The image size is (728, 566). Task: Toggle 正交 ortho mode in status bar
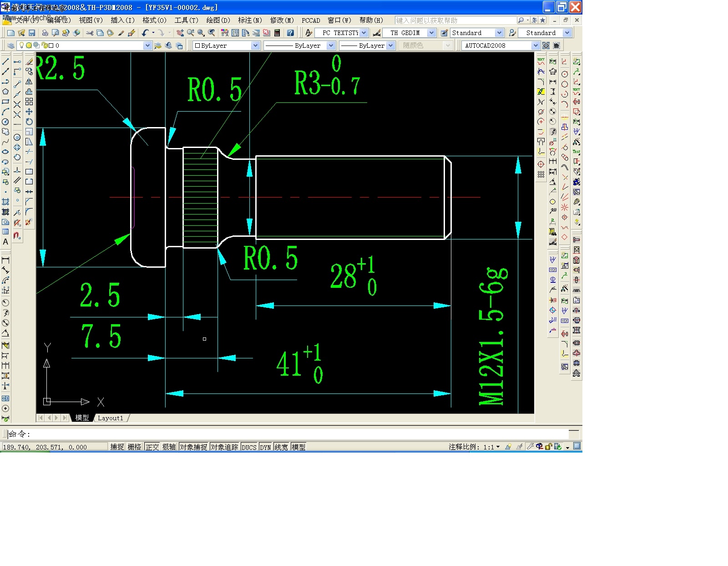[x=152, y=447]
